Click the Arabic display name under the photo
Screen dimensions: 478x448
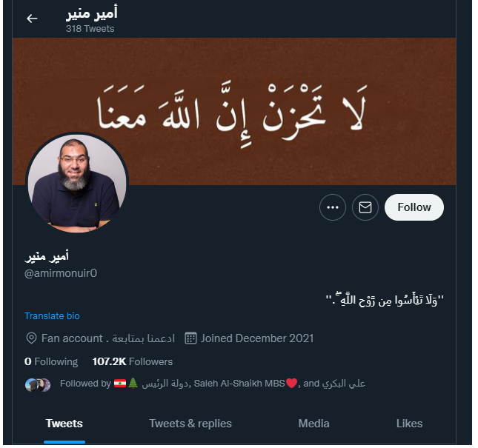(x=47, y=256)
